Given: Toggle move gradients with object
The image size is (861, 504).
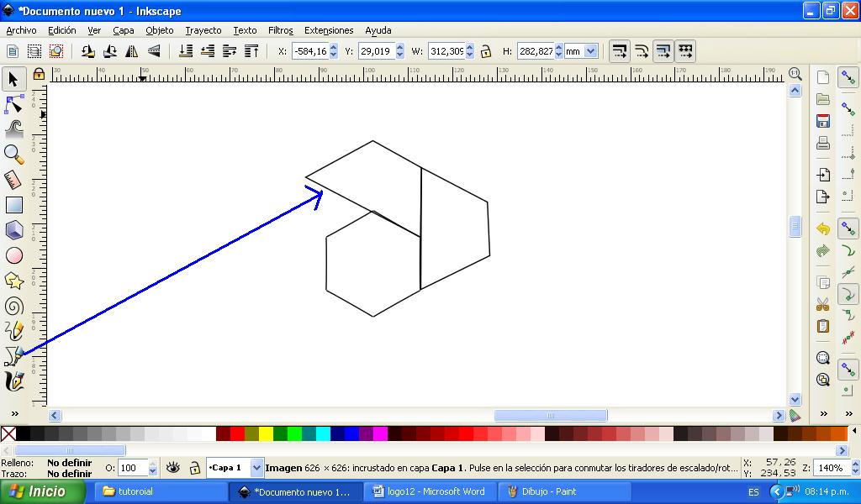Looking at the screenshot, I should pyautogui.click(x=663, y=51).
